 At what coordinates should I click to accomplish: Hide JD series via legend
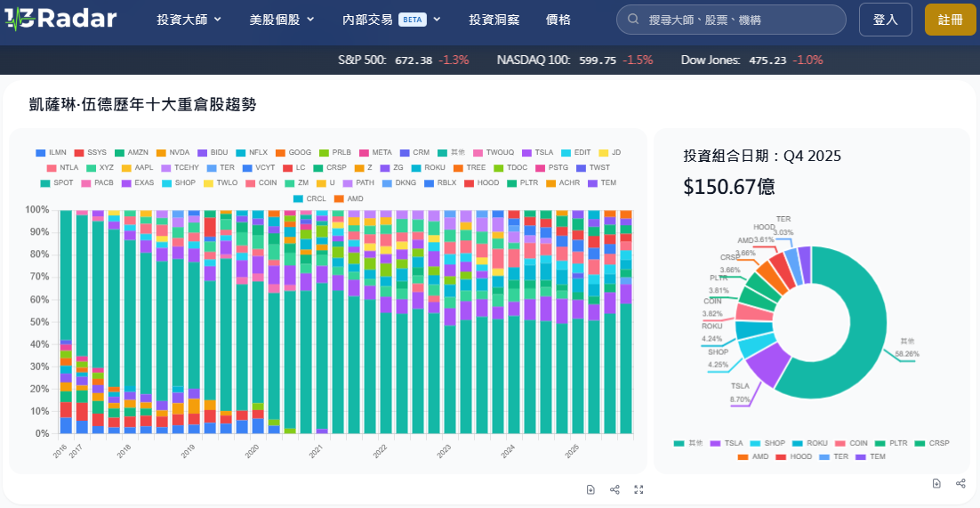point(610,153)
